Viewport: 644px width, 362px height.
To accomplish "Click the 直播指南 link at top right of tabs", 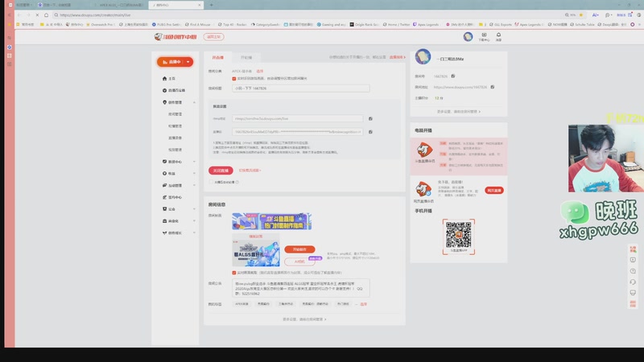I will pos(397,57).
